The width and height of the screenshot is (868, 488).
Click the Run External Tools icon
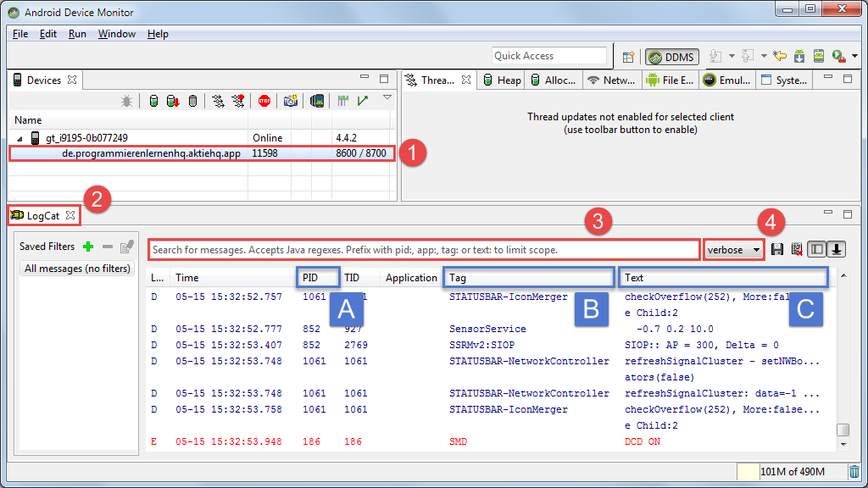(839, 56)
